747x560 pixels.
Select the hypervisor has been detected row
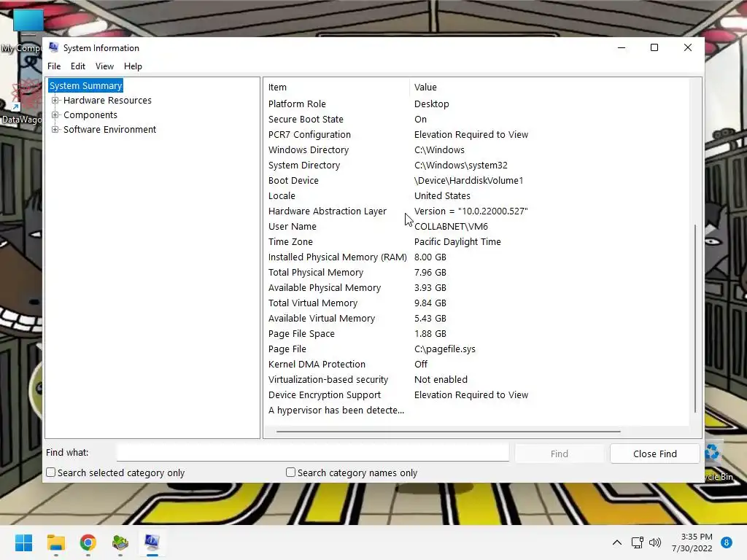476,410
